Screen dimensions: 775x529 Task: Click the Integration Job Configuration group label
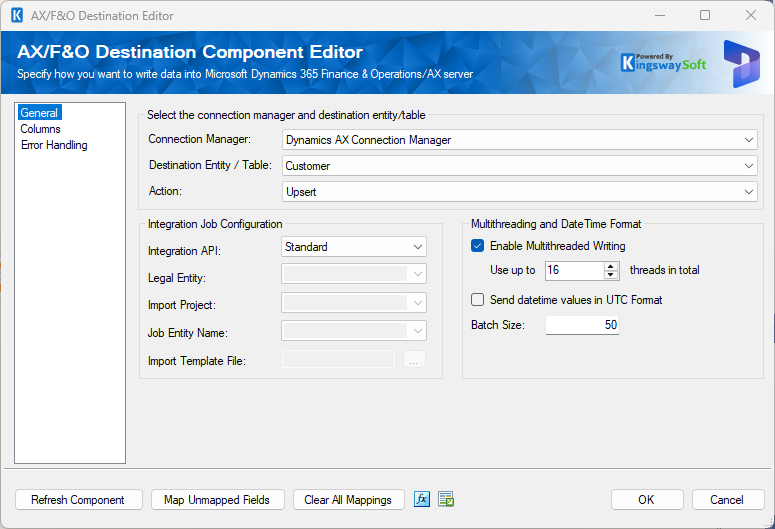click(215, 224)
